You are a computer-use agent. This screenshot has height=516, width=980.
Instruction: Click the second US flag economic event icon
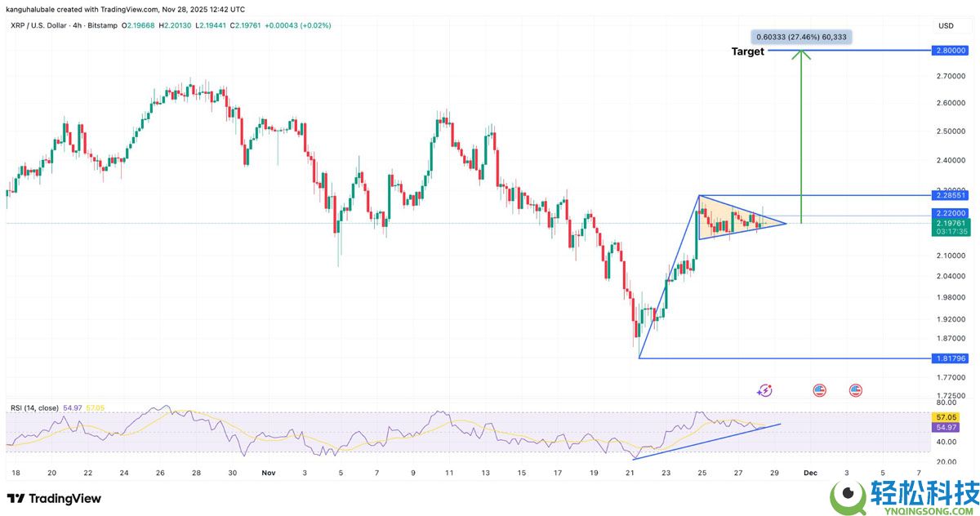[x=854, y=391]
